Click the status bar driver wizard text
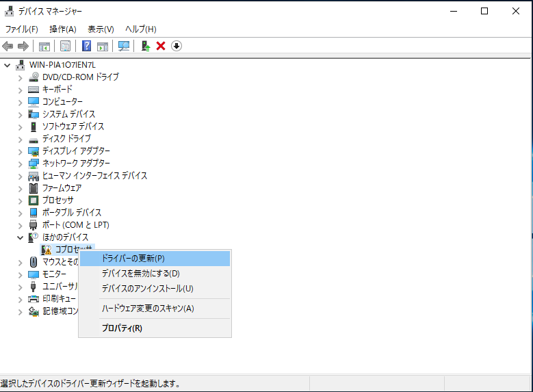The width and height of the screenshot is (533, 392). coord(90,384)
